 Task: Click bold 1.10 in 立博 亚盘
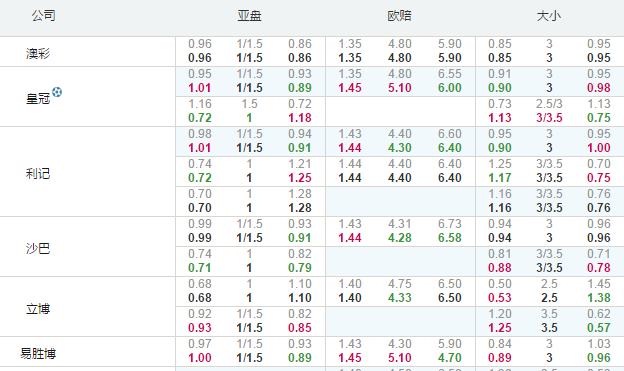[x=300, y=298]
